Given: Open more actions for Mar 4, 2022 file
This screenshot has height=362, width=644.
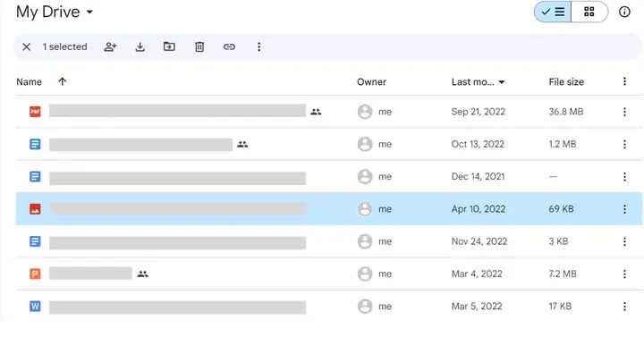Looking at the screenshot, I should click(624, 274).
